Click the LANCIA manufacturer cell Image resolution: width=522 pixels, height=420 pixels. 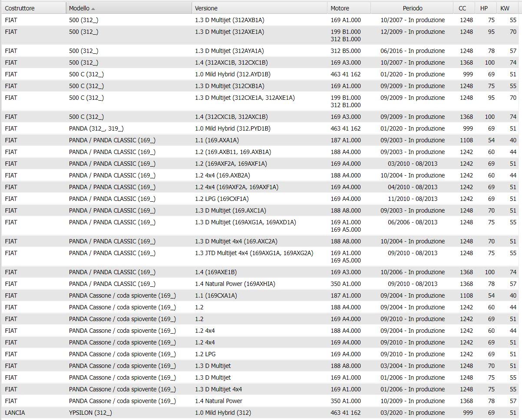pyautogui.click(x=15, y=413)
